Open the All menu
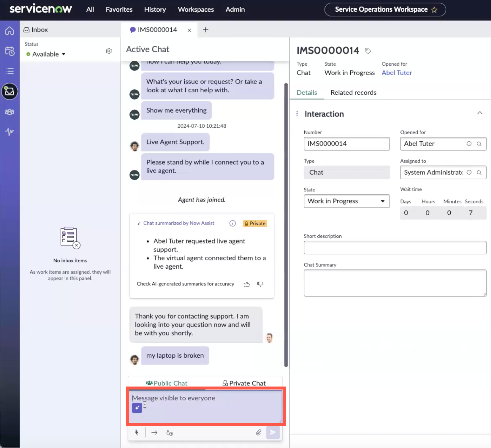Viewport: 491px width, 448px height. pyautogui.click(x=90, y=10)
